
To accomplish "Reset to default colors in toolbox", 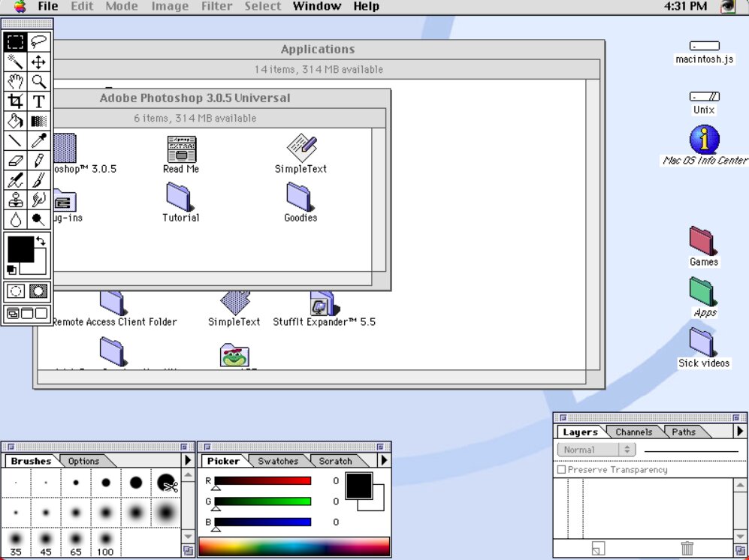I will 11,270.
